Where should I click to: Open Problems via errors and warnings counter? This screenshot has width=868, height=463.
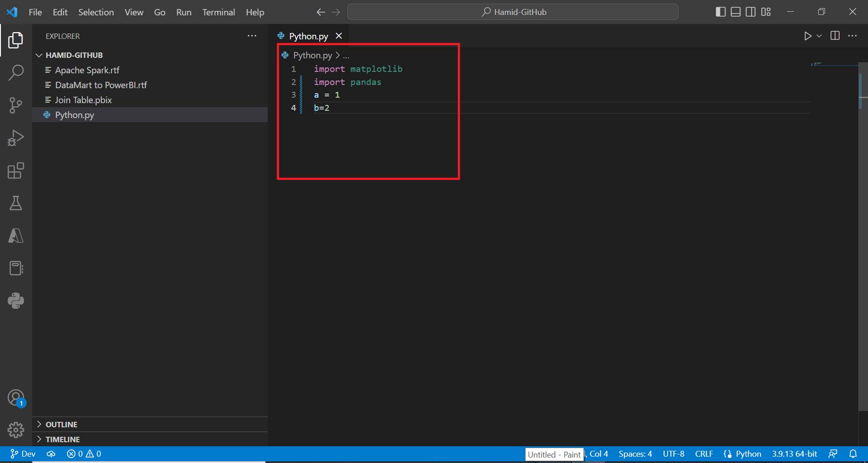[x=84, y=454]
